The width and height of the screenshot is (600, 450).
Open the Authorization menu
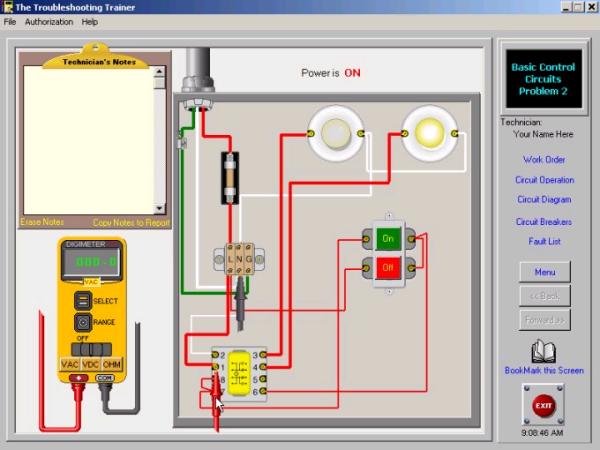click(x=49, y=22)
